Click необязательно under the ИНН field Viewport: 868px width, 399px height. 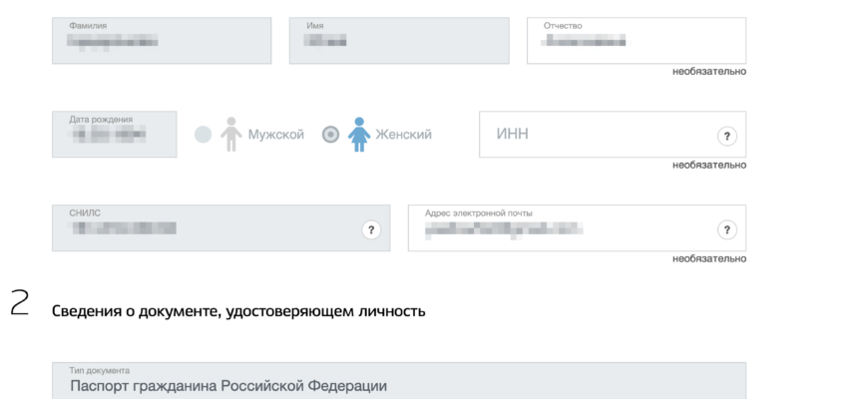[x=709, y=165]
